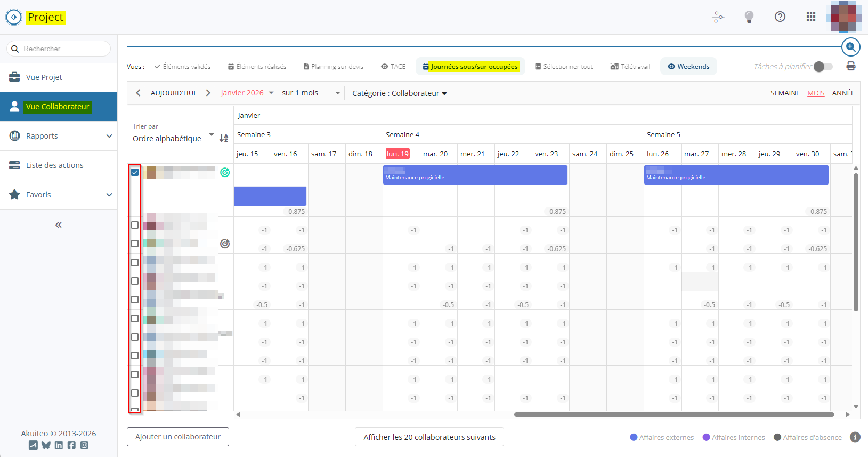The width and height of the screenshot is (868, 457).
Task: Collapse the left sidebar with double chevron
Action: (59, 225)
